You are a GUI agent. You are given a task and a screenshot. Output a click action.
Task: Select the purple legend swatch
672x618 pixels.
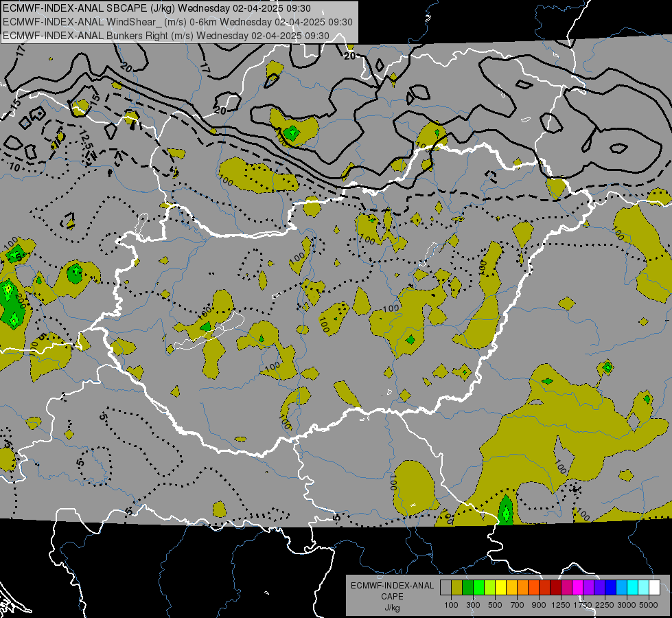point(589,587)
